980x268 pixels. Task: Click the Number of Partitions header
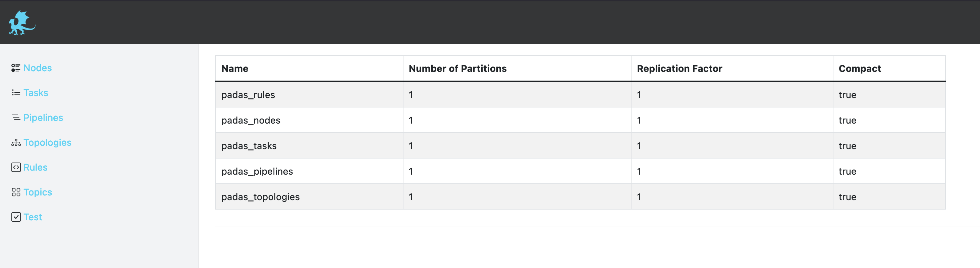(x=457, y=69)
